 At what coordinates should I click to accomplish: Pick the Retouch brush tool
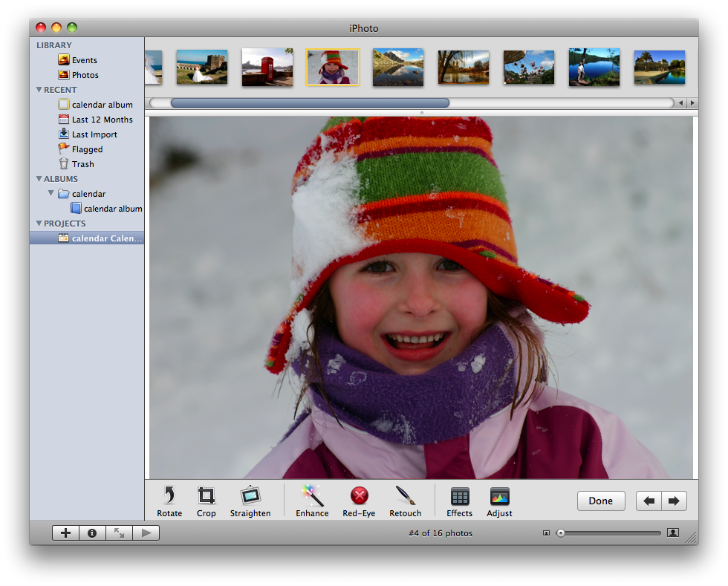(x=406, y=501)
